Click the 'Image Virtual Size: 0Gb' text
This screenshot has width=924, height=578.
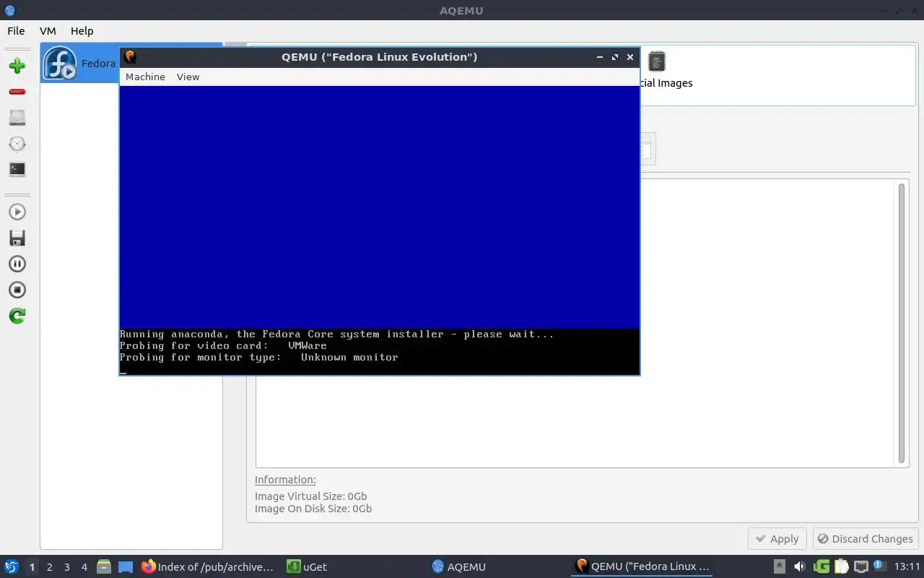click(311, 496)
